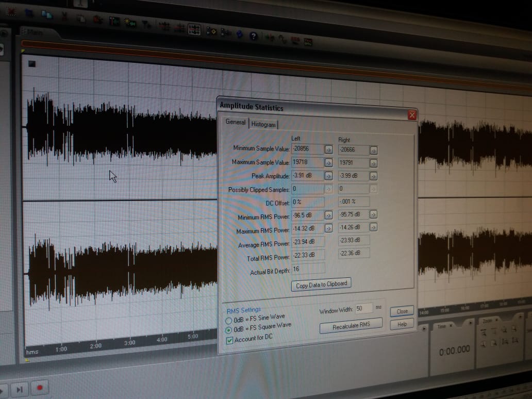Click the blue Help question mark icon
Screen dimensions: 532x399
coord(253,36)
